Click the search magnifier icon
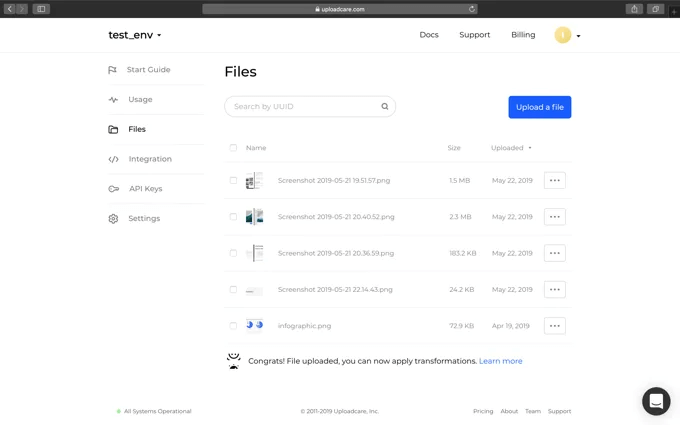This screenshot has width=680, height=425. 385,106
